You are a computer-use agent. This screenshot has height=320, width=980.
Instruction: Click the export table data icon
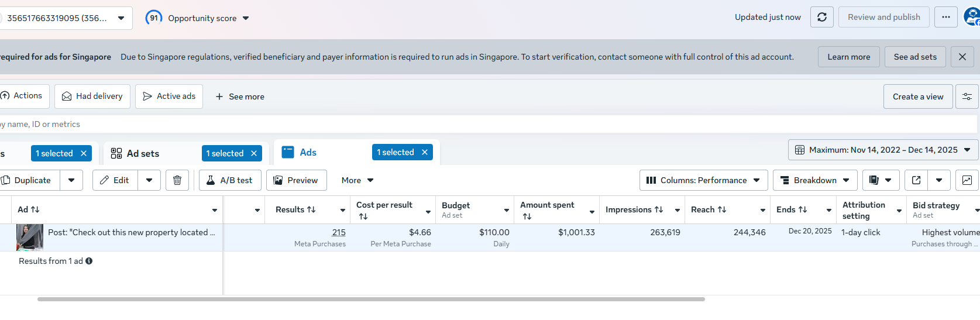pyautogui.click(x=916, y=180)
